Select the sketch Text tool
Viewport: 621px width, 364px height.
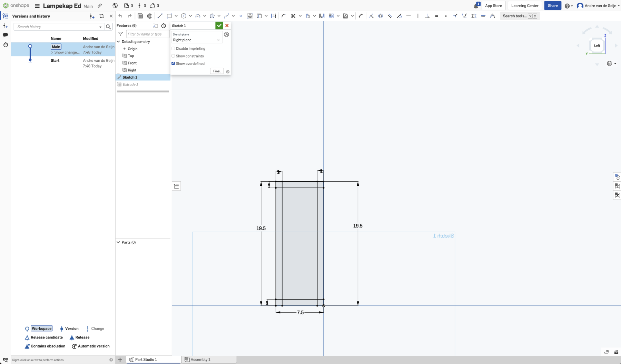tap(250, 16)
